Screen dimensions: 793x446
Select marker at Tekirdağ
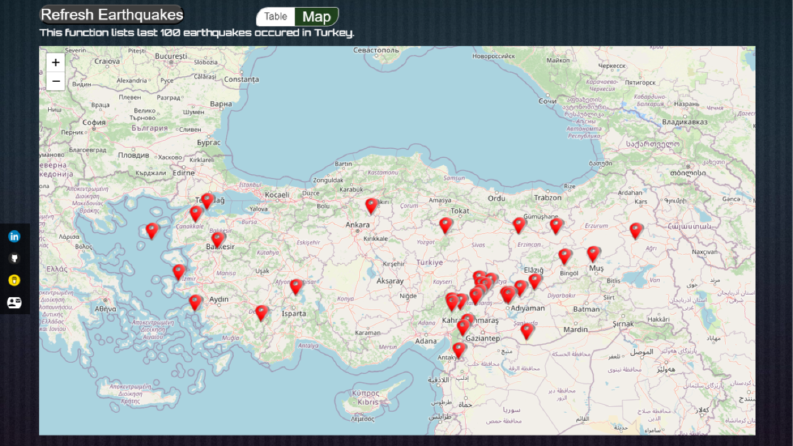click(x=207, y=200)
